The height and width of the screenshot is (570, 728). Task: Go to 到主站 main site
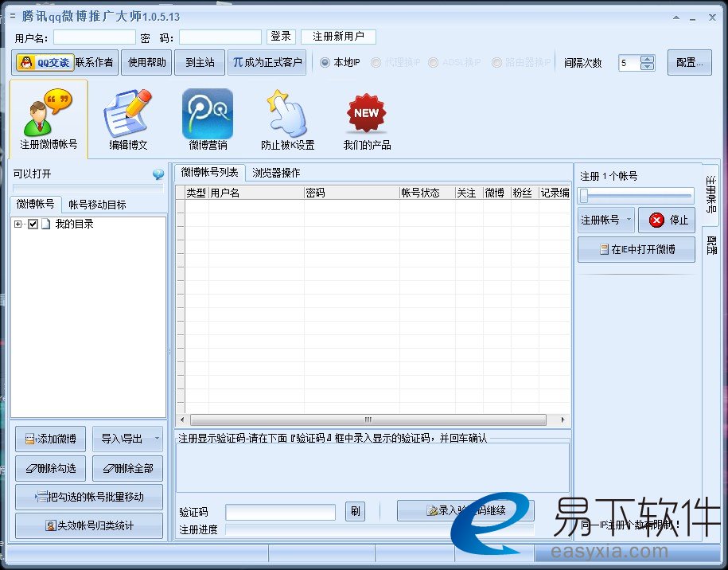click(x=200, y=62)
